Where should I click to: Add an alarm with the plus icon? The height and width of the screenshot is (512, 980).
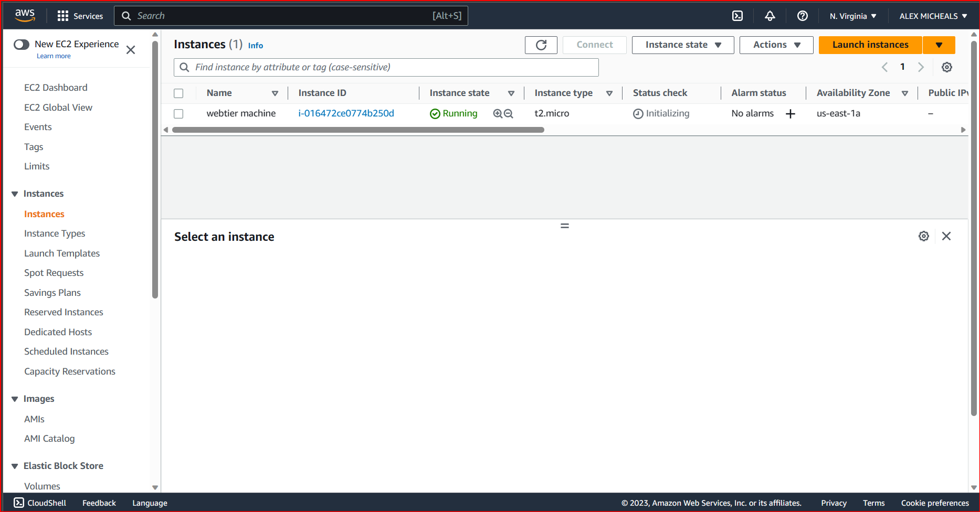[x=791, y=113]
